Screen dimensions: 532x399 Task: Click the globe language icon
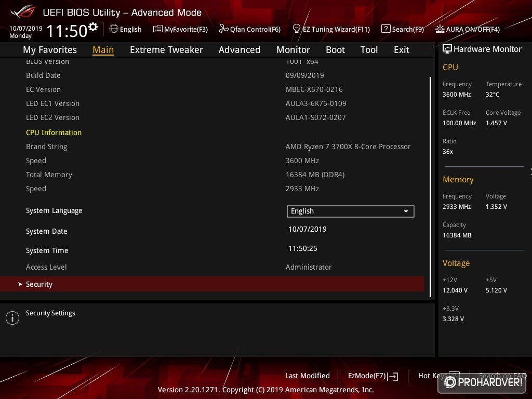coord(114,29)
